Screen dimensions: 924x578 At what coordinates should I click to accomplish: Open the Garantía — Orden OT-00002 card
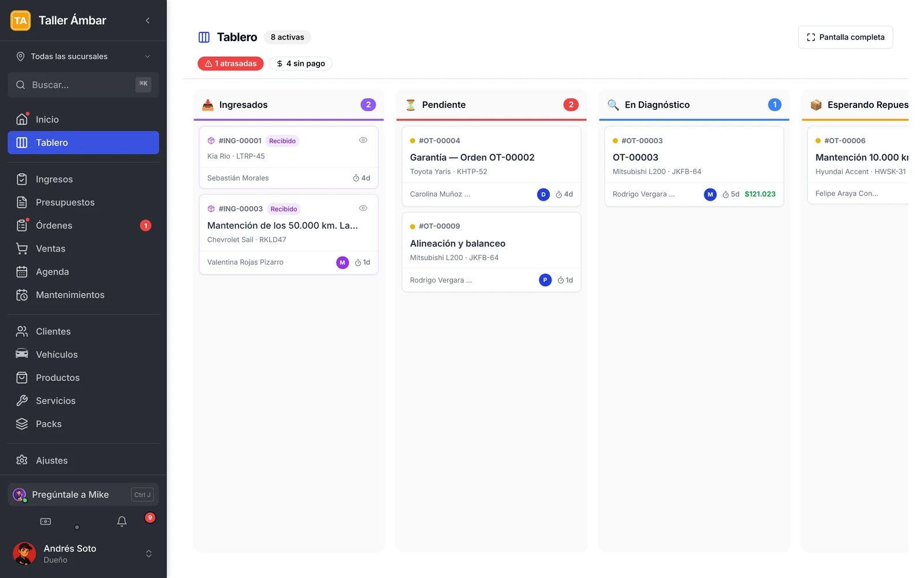pos(491,166)
